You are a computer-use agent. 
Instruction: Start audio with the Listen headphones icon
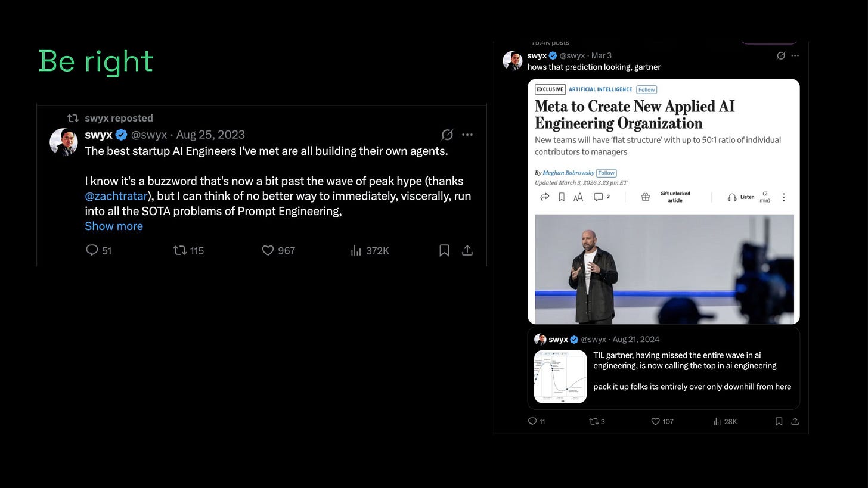pyautogui.click(x=732, y=197)
